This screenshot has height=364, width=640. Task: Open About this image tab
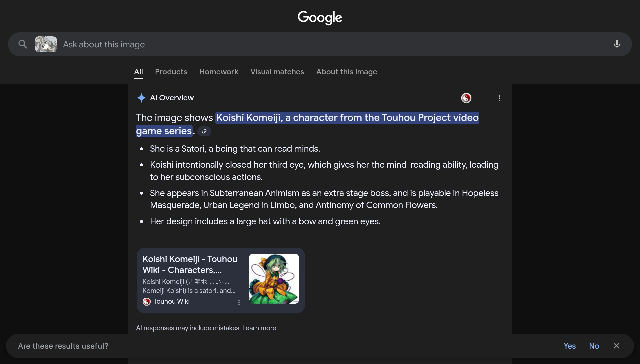[x=346, y=72]
